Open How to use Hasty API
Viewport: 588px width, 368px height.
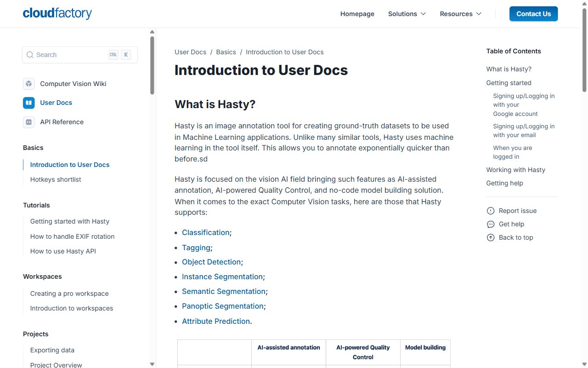[x=63, y=251]
